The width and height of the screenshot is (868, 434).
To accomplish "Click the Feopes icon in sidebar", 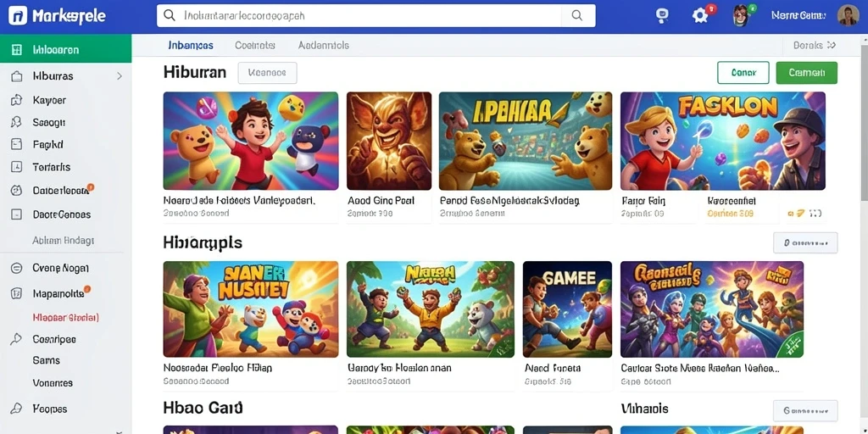I will (16, 409).
